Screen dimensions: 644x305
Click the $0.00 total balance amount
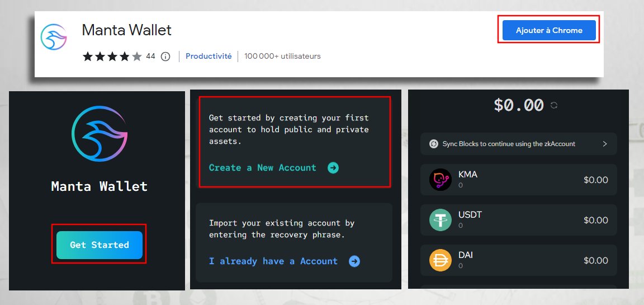click(519, 105)
